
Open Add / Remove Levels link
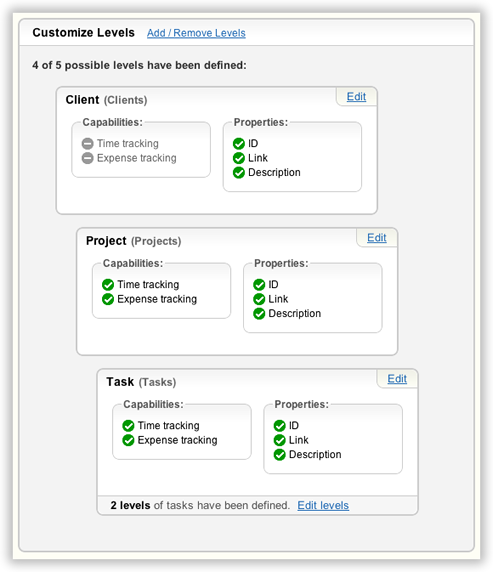pos(196,33)
